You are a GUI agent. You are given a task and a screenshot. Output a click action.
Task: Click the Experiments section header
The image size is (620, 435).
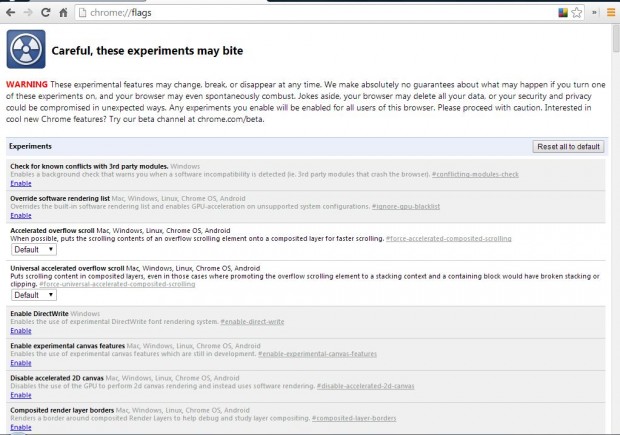30,146
